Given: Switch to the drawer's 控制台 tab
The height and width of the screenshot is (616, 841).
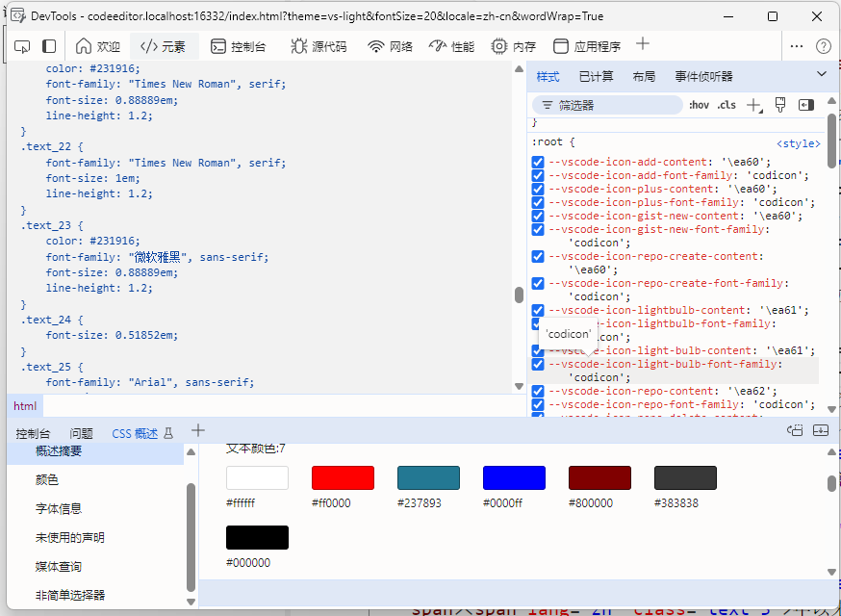Looking at the screenshot, I should [x=33, y=433].
